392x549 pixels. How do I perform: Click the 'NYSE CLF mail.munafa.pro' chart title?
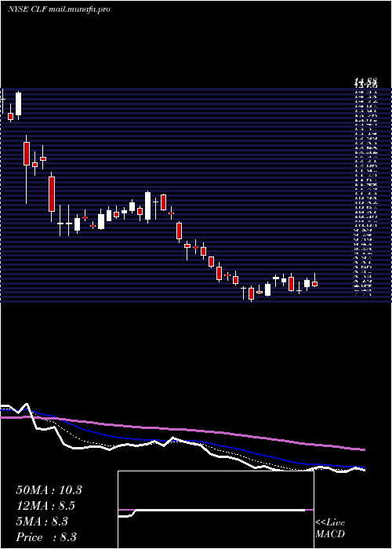(59, 9)
